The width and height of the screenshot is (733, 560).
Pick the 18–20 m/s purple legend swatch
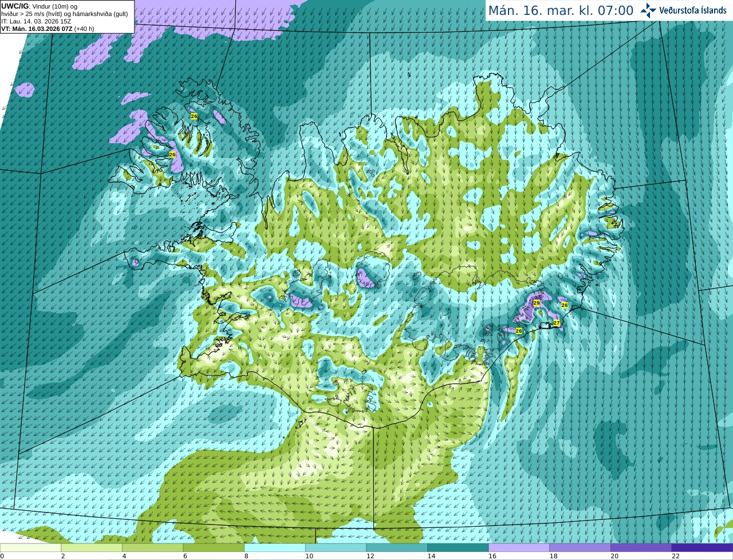580,547
